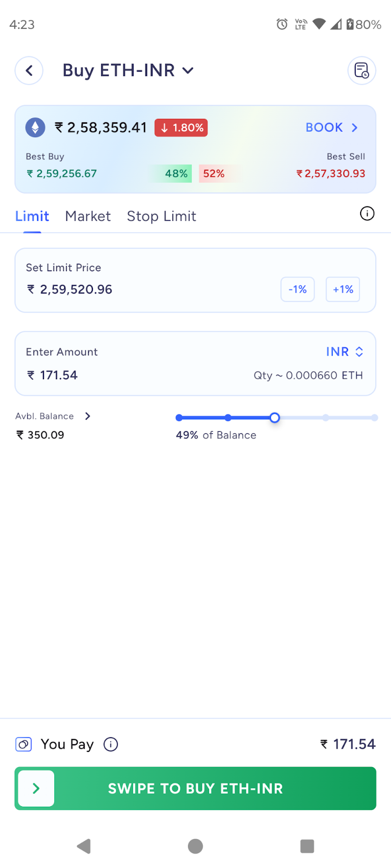Increase limit price with +1% button
This screenshot has width=391, height=868.
tap(343, 289)
